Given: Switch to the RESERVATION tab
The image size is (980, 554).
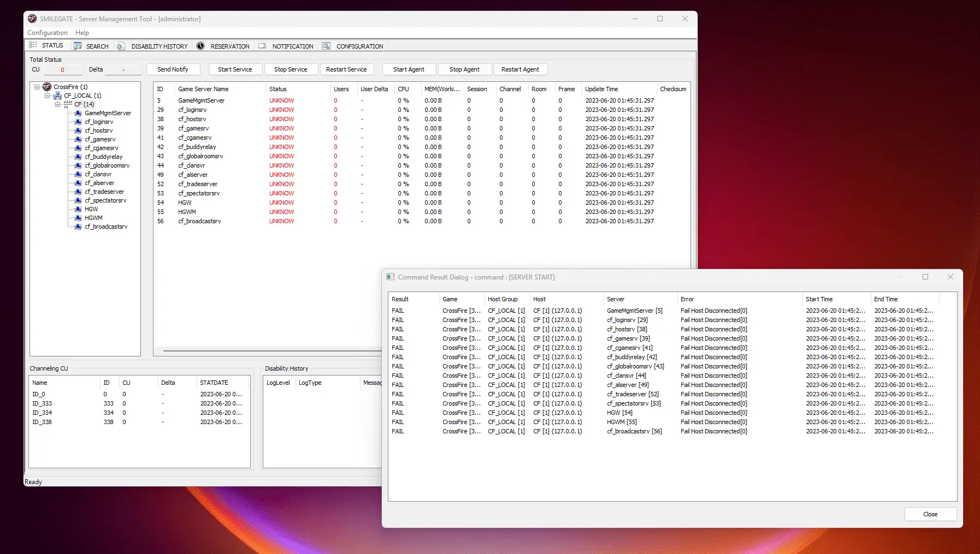Looking at the screenshot, I should [x=223, y=46].
